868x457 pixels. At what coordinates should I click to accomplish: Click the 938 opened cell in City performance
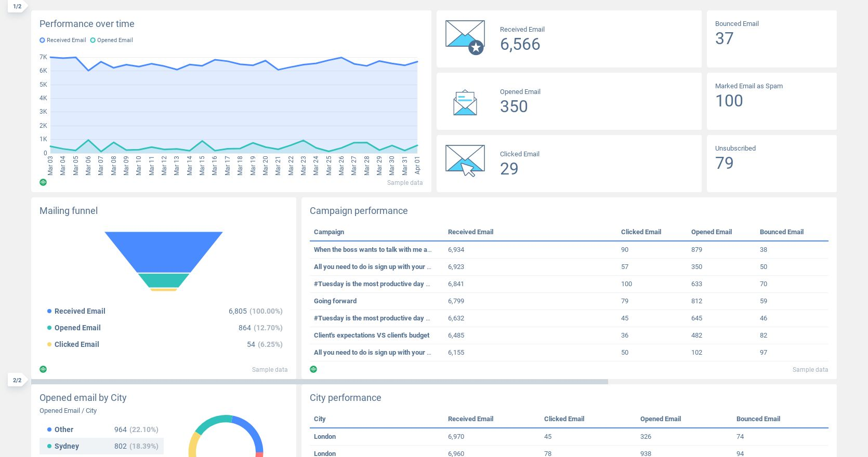(646, 453)
